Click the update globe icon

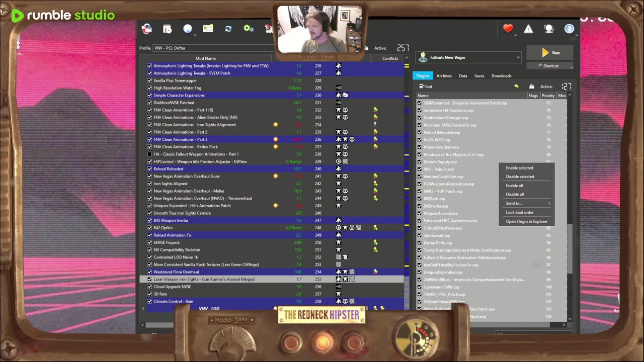click(x=549, y=29)
